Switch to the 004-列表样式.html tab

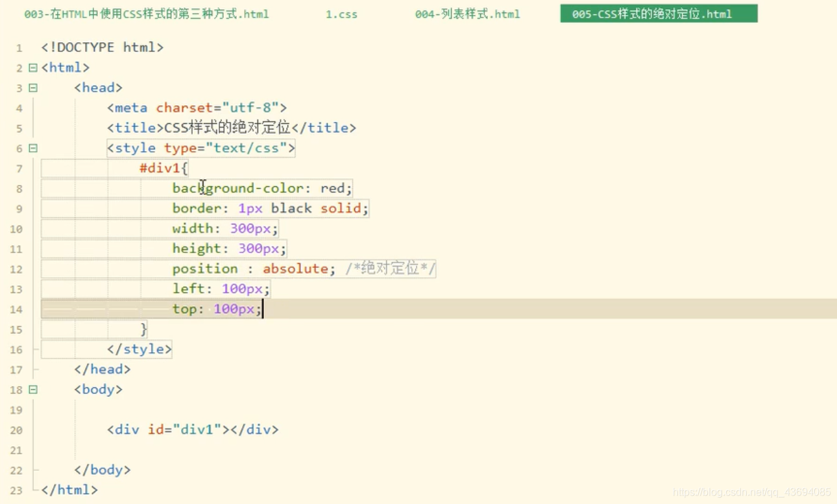467,14
